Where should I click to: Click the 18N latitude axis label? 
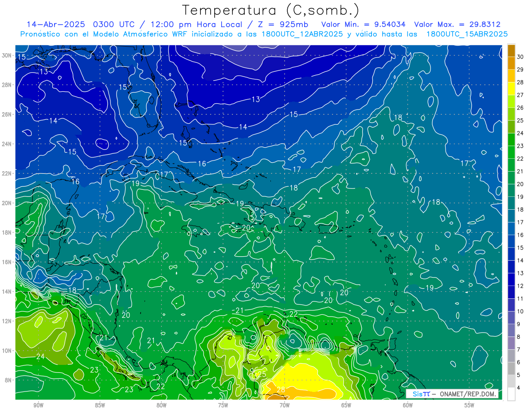tap(7, 232)
